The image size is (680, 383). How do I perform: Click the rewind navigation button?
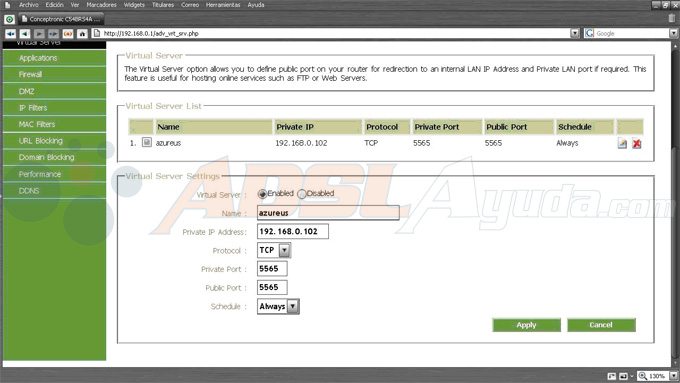(10, 33)
